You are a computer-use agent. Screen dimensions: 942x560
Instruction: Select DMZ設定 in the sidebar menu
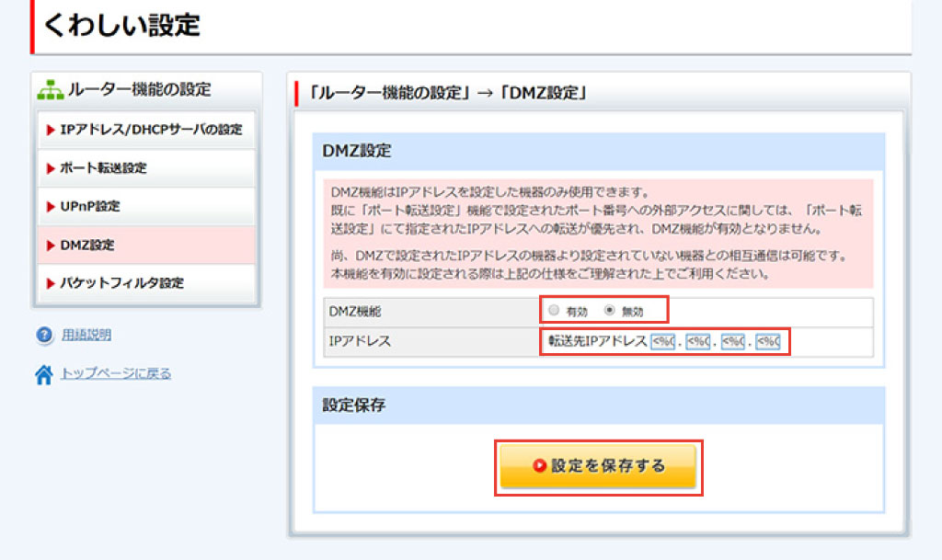tap(87, 246)
